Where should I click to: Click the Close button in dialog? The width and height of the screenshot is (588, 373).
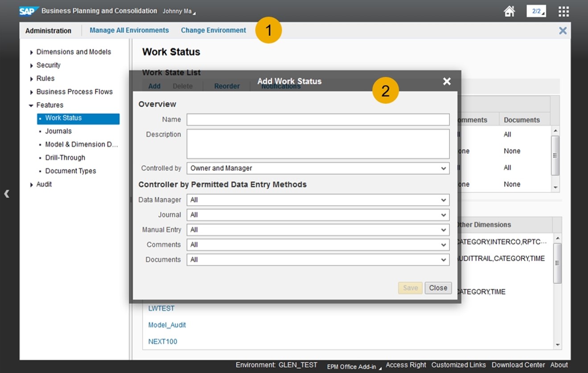tap(438, 288)
